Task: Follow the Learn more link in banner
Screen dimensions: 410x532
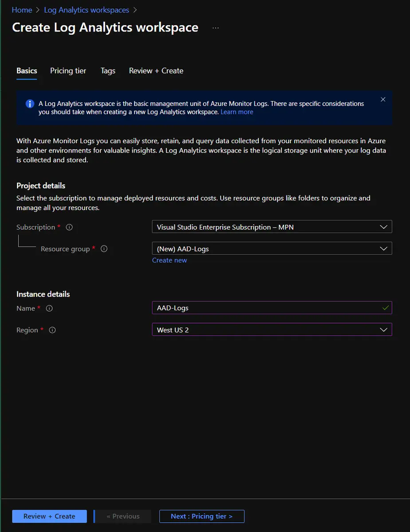Action: click(237, 112)
